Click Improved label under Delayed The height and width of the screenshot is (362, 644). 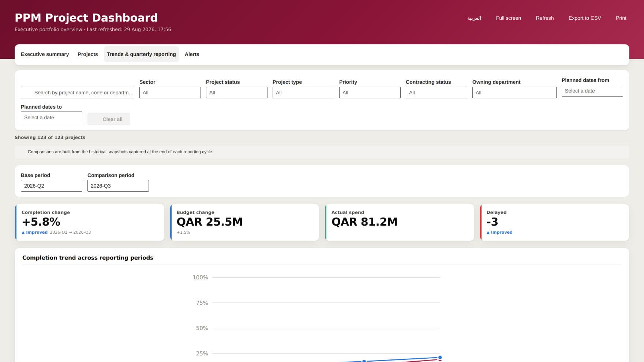499,232
